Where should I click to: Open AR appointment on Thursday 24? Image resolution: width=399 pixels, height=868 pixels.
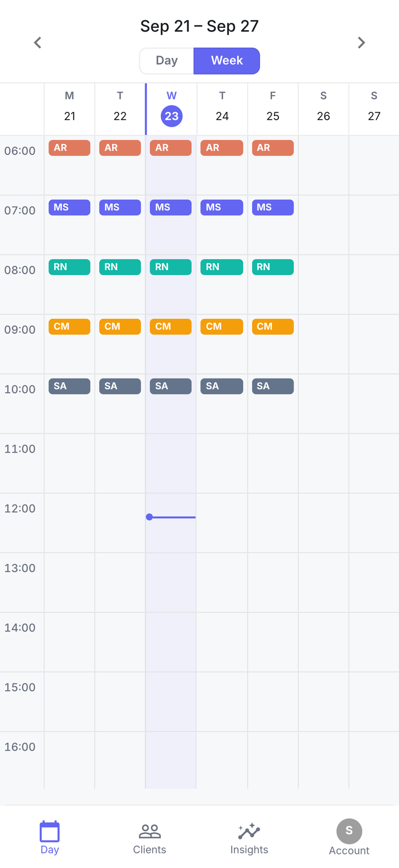click(222, 148)
